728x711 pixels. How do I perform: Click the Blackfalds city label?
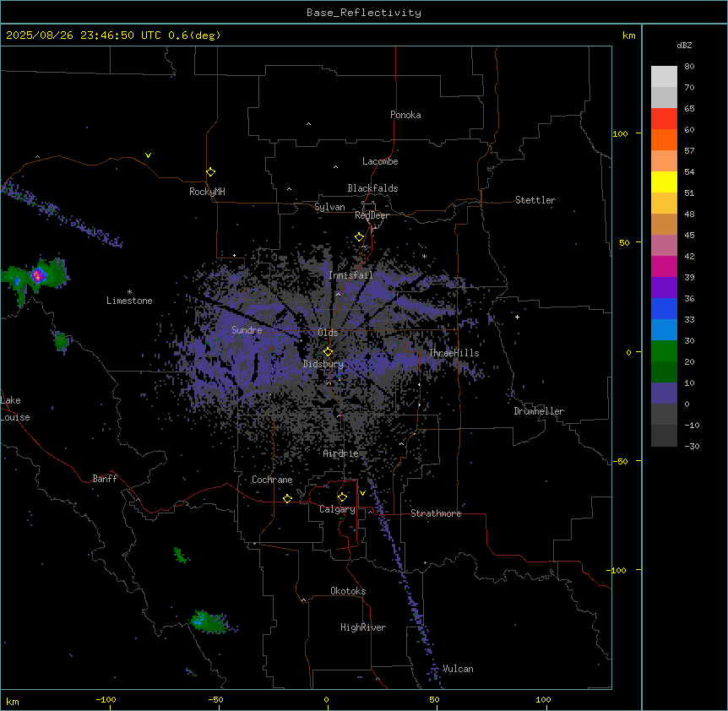click(372, 188)
